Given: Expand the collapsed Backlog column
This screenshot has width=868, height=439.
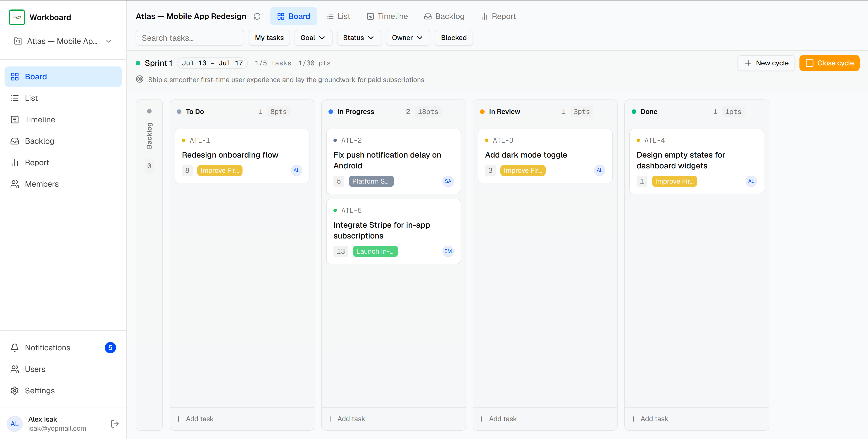Looking at the screenshot, I should [149, 265].
